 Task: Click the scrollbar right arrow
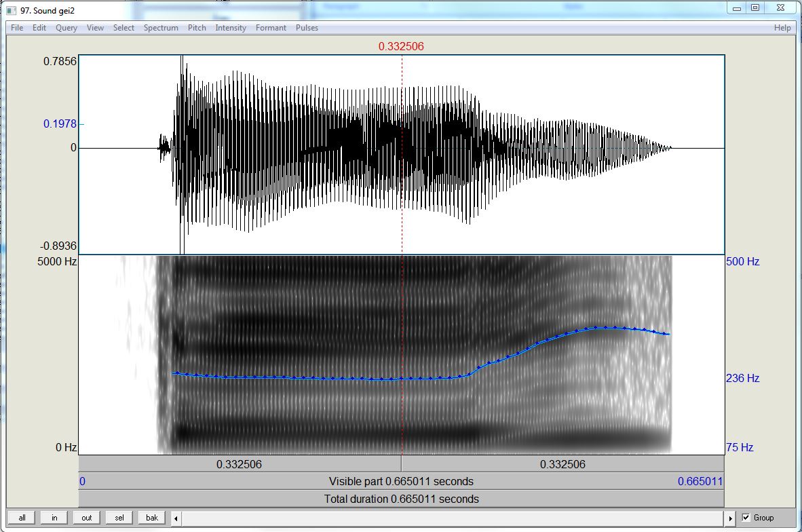pos(730,518)
